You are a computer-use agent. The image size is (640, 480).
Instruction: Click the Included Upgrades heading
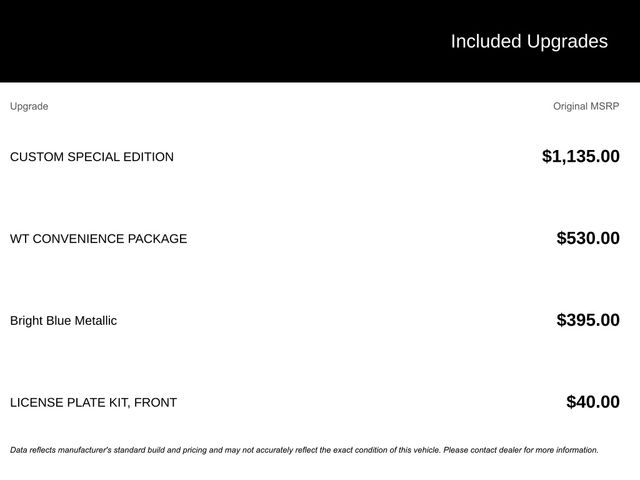pos(529,41)
